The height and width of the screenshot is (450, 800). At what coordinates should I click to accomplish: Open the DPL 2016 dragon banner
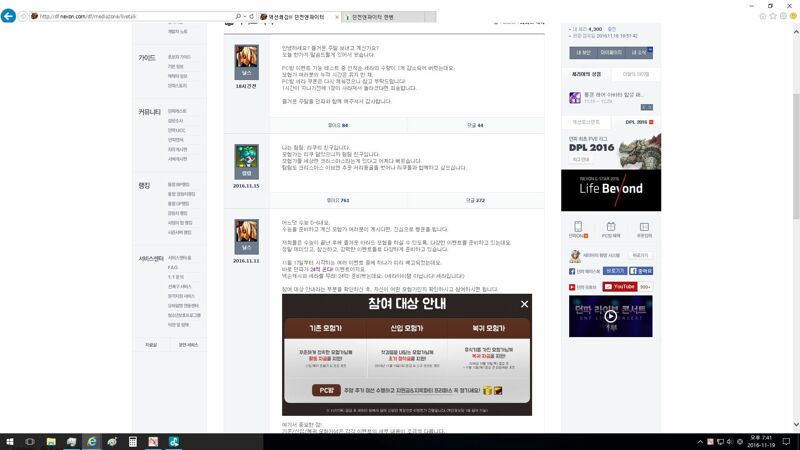pyautogui.click(x=611, y=151)
